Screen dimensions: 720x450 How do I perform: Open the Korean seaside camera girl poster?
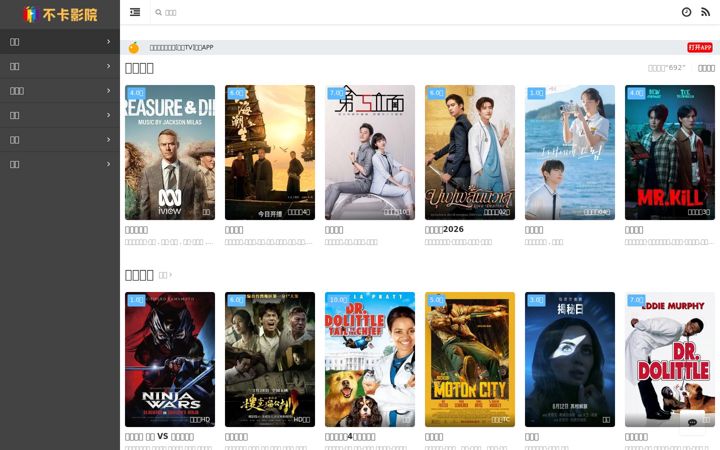(570, 152)
